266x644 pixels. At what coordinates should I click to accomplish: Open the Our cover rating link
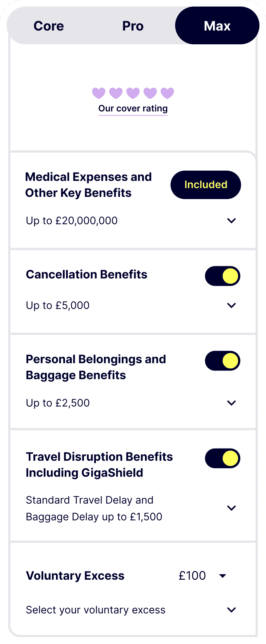tap(133, 108)
